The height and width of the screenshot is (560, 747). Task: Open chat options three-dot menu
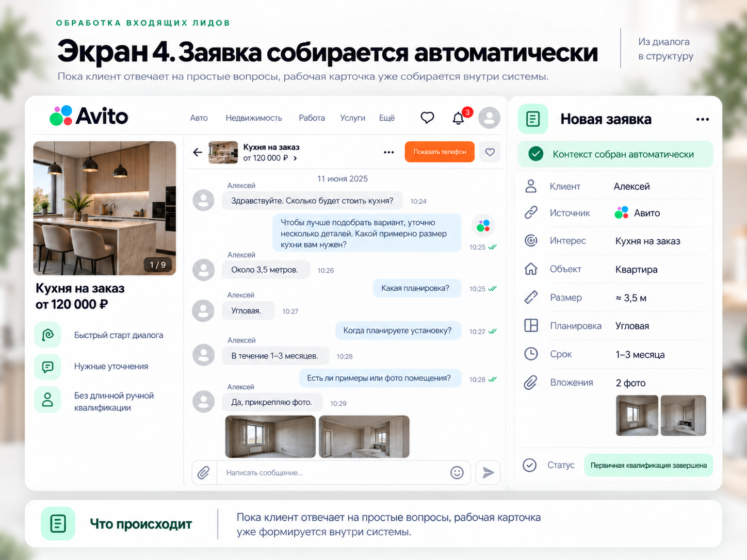point(389,152)
